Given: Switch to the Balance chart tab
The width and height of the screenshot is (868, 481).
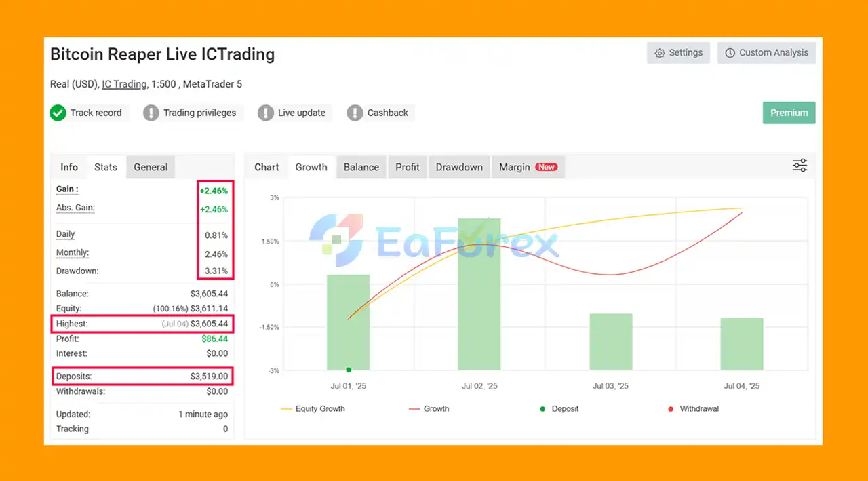Looking at the screenshot, I should 361,167.
